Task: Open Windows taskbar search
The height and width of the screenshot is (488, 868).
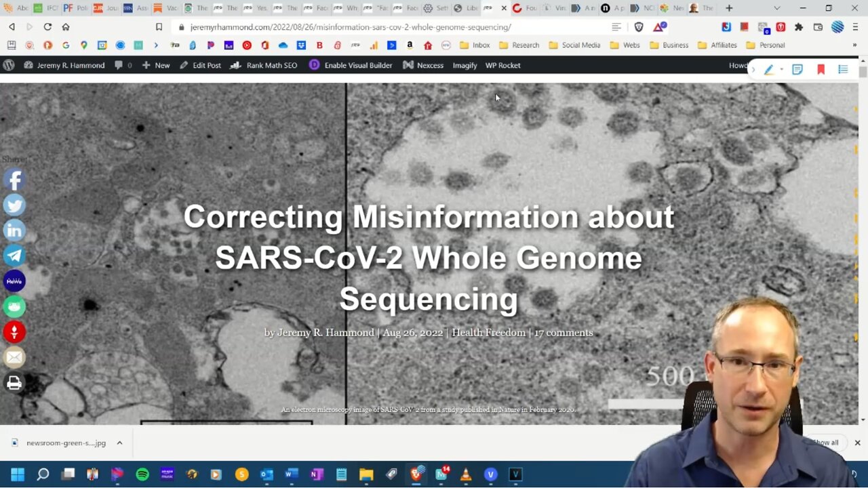Action: point(43,474)
